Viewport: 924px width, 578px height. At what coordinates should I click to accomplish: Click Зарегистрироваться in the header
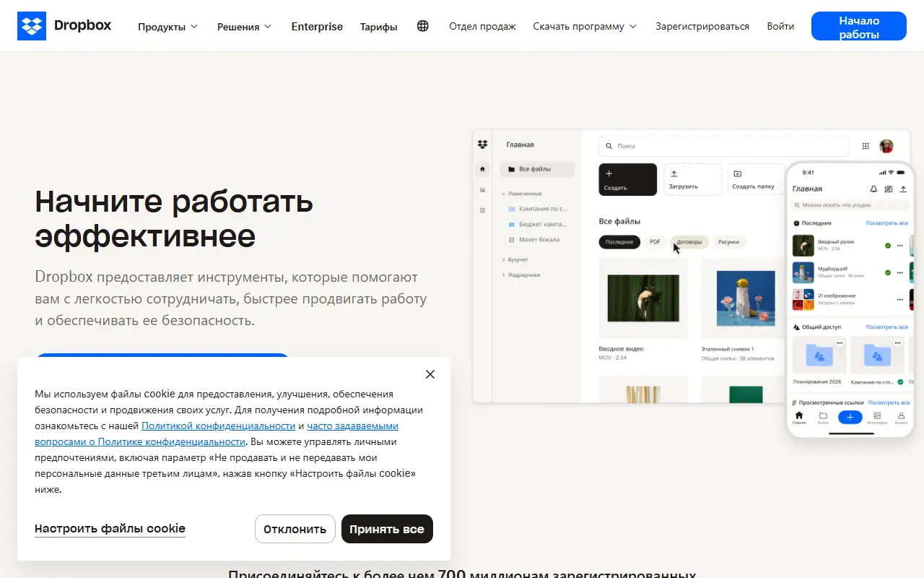click(x=702, y=26)
